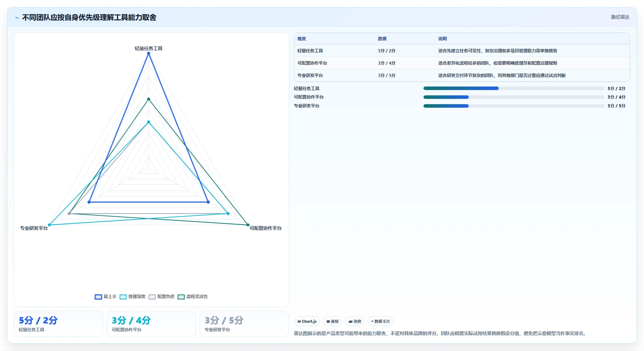Click the 5分 / 2分 label beside top progress bar
Screen dimensions: 644x351
pyautogui.click(x=616, y=89)
